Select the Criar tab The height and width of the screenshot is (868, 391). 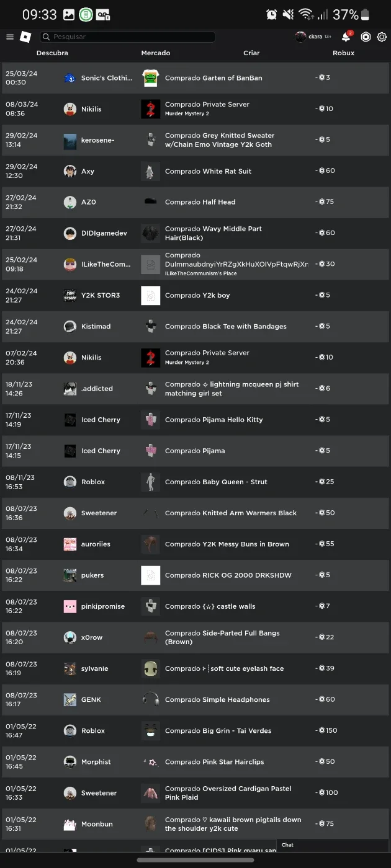tap(251, 53)
